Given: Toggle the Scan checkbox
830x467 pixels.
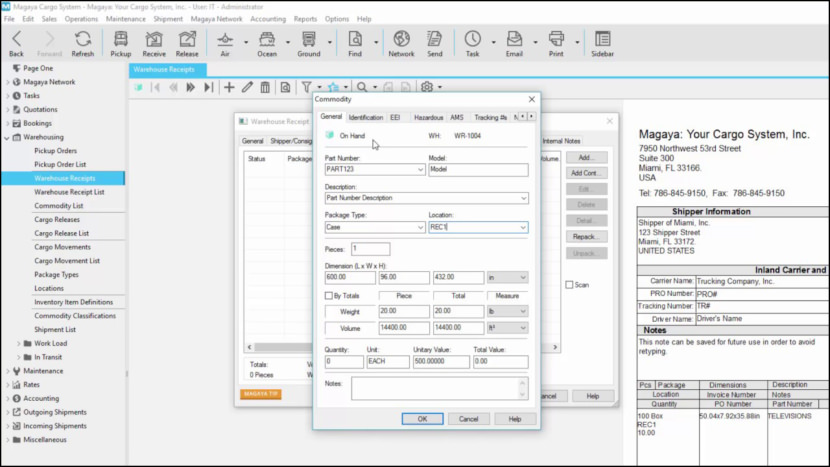Looking at the screenshot, I should click(570, 285).
